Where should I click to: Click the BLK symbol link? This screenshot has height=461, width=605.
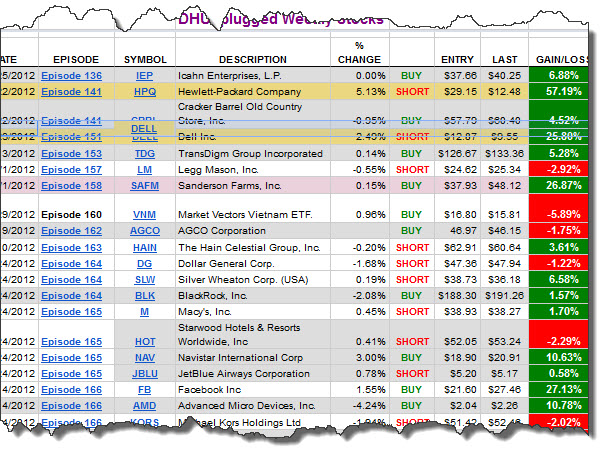tap(145, 296)
